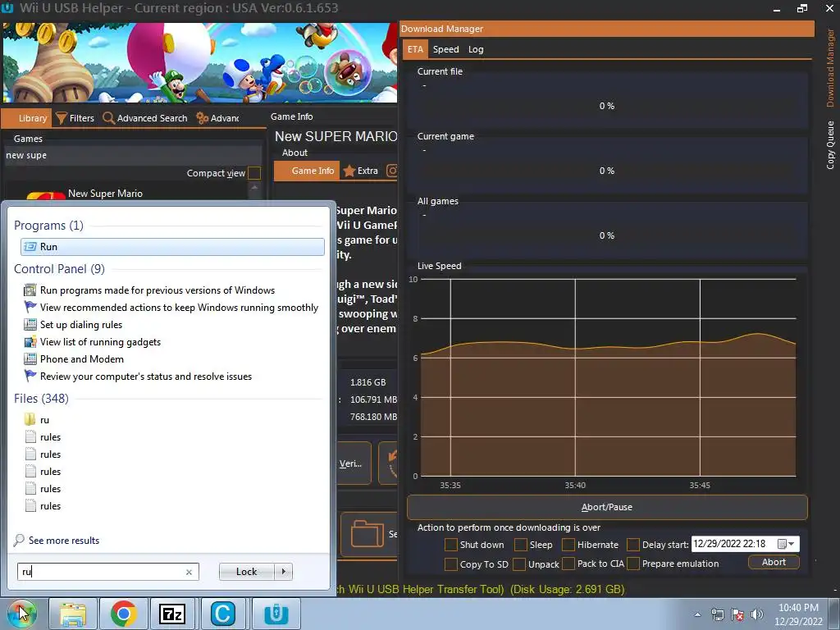Click the volume speaker tray icon
The width and height of the screenshot is (840, 630).
757,614
